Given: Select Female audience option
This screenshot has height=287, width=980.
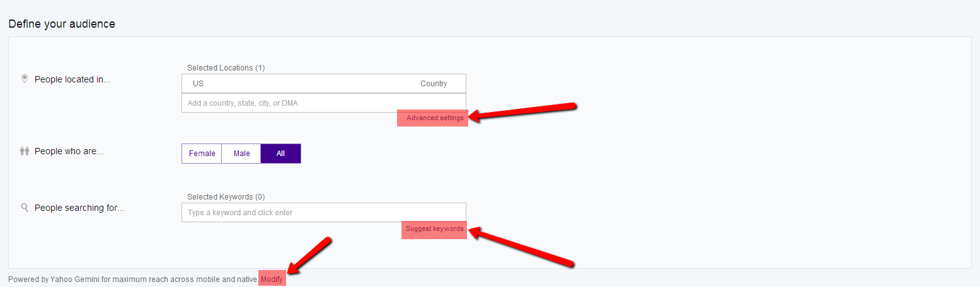Looking at the screenshot, I should click(x=202, y=154).
